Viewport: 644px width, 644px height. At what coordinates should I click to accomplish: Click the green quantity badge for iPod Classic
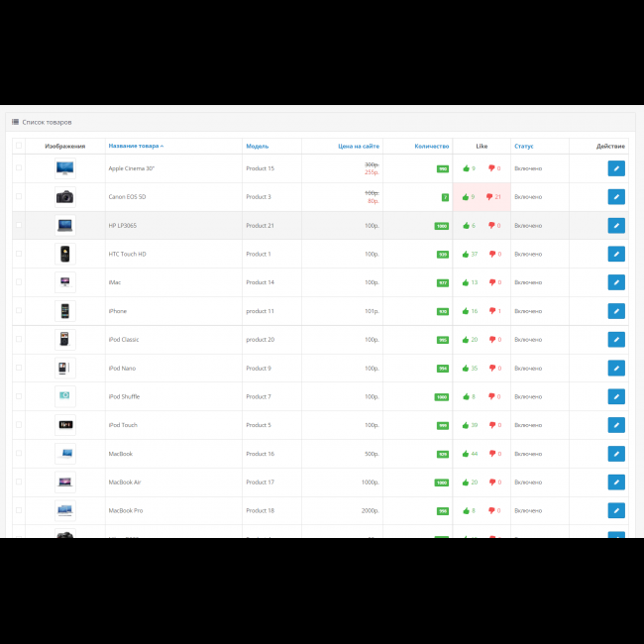tap(442, 340)
